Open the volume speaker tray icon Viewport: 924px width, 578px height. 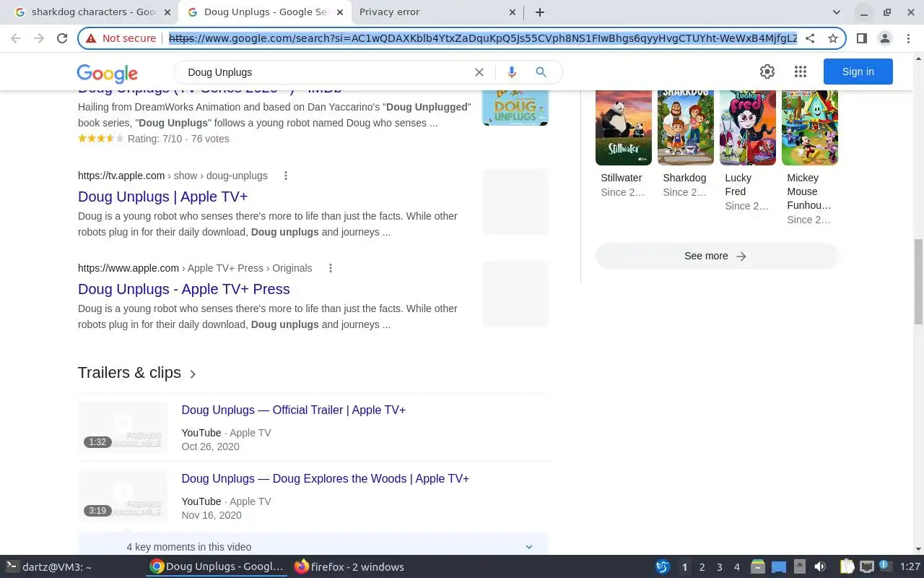click(x=819, y=567)
